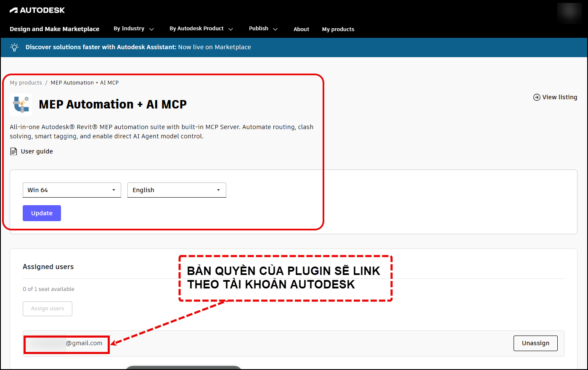The width and height of the screenshot is (588, 370).
Task: Open the User guide link
Action: (37, 151)
